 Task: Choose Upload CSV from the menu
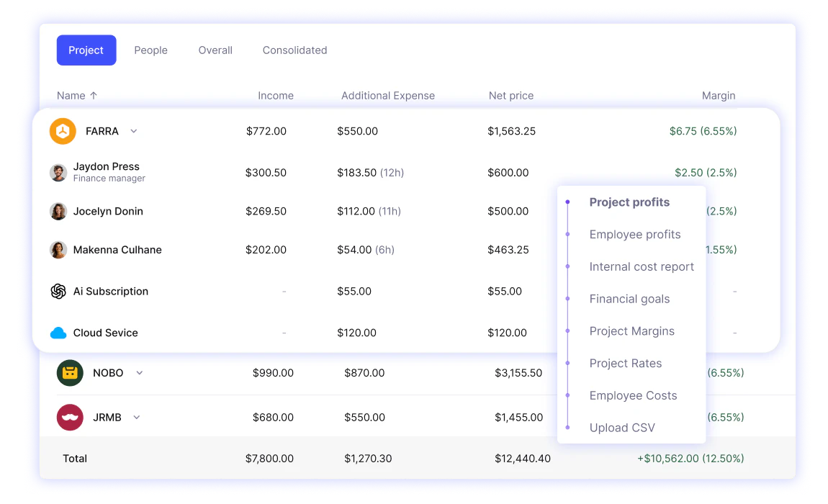click(x=622, y=428)
